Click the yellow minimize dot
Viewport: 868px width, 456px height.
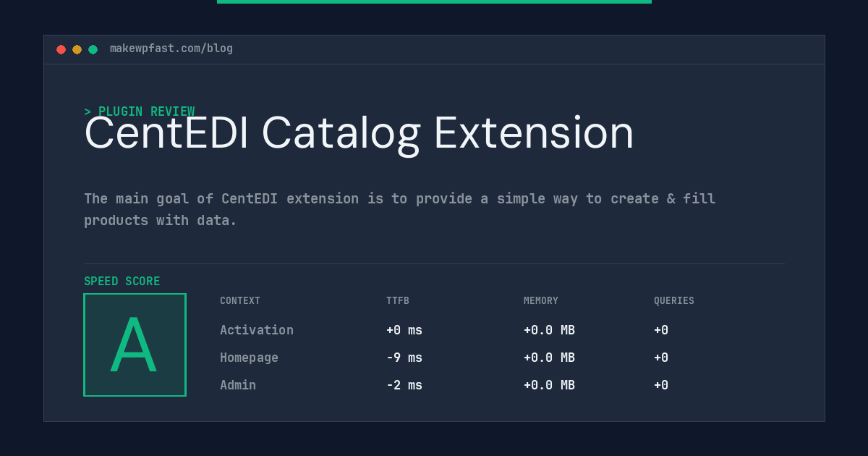point(77,49)
